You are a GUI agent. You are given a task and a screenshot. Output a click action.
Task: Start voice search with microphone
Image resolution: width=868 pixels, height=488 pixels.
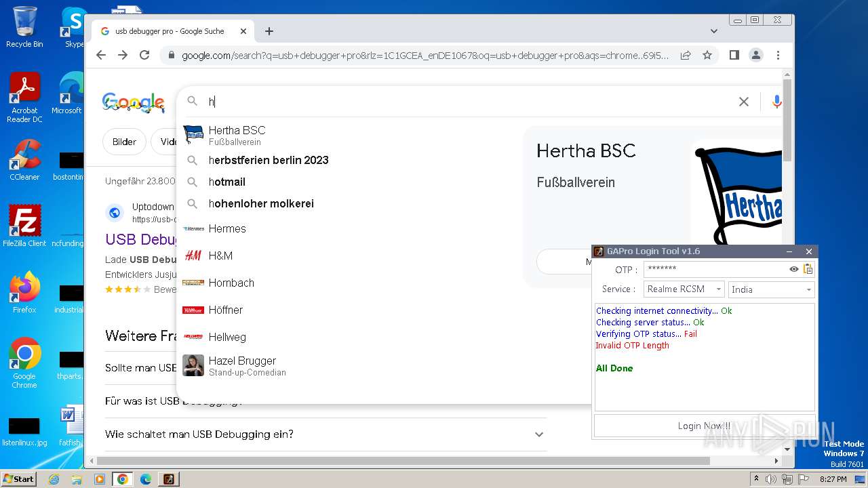[777, 102]
